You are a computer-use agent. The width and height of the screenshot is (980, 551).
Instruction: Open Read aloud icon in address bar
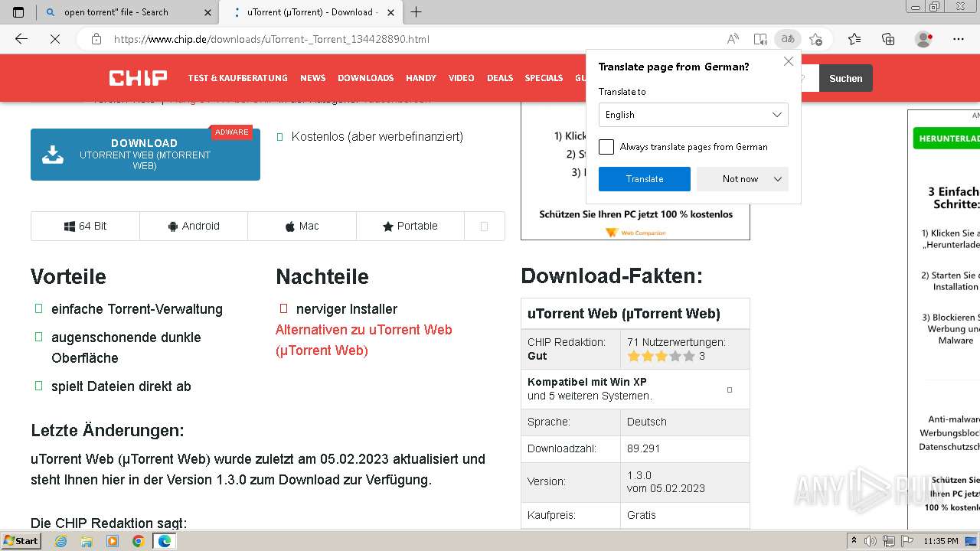click(x=733, y=39)
